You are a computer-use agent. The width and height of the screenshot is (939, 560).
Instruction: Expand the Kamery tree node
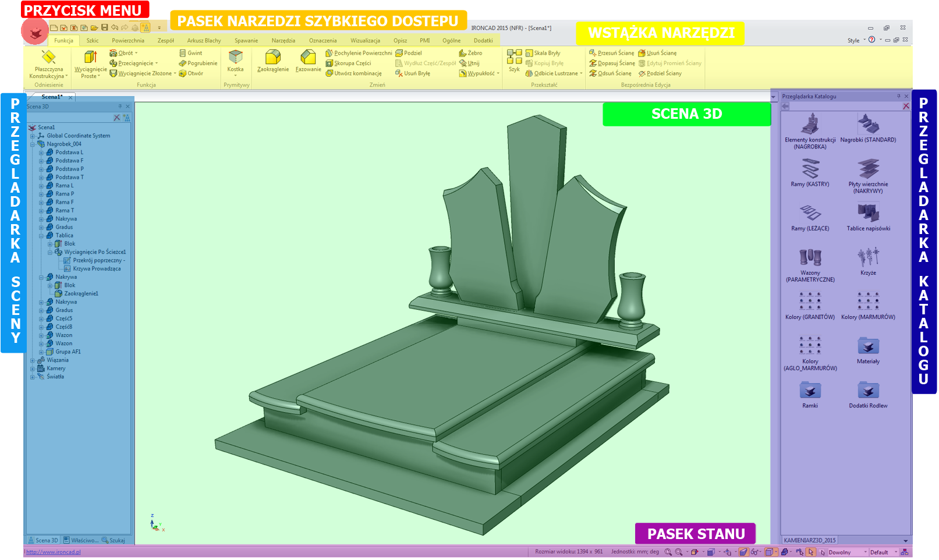point(33,368)
